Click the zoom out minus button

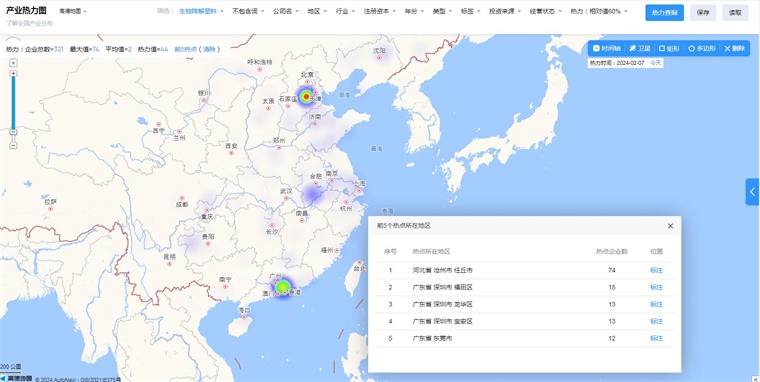tap(14, 145)
